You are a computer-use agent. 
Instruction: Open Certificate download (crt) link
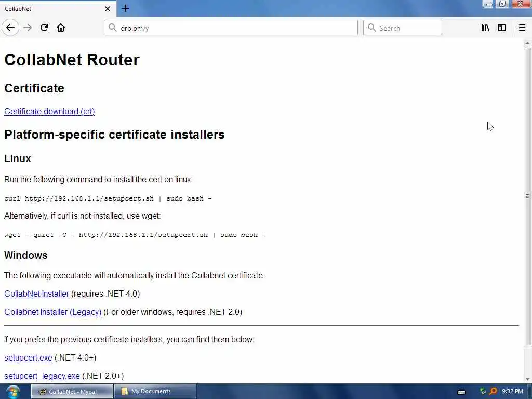(x=49, y=112)
